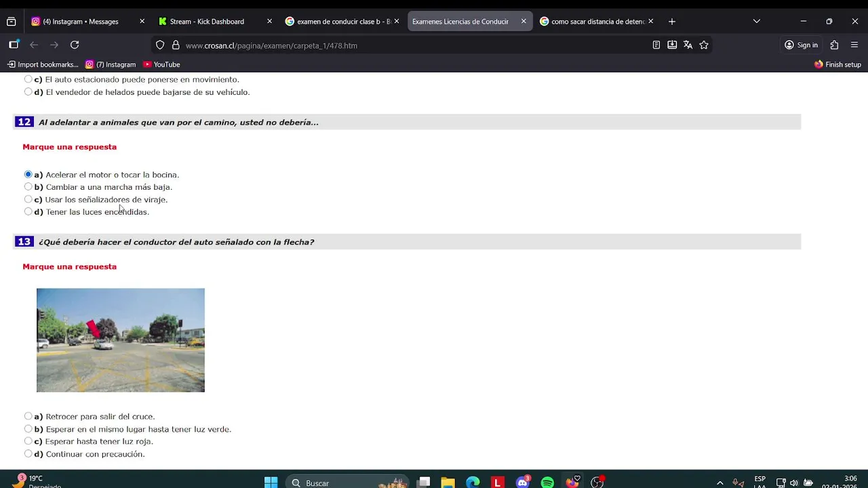Switch to como sacar distancia de detención tab
Viewport: 868px width, 488px height.
click(x=597, y=22)
